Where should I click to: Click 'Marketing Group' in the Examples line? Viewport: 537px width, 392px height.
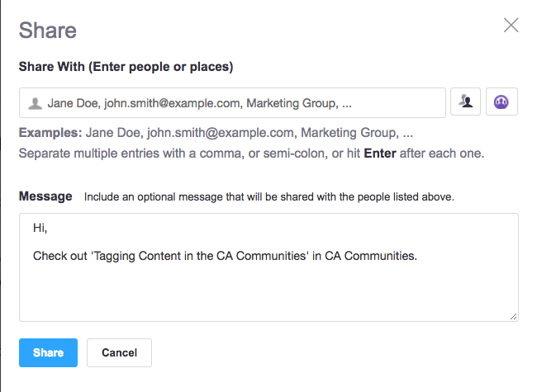[349, 133]
